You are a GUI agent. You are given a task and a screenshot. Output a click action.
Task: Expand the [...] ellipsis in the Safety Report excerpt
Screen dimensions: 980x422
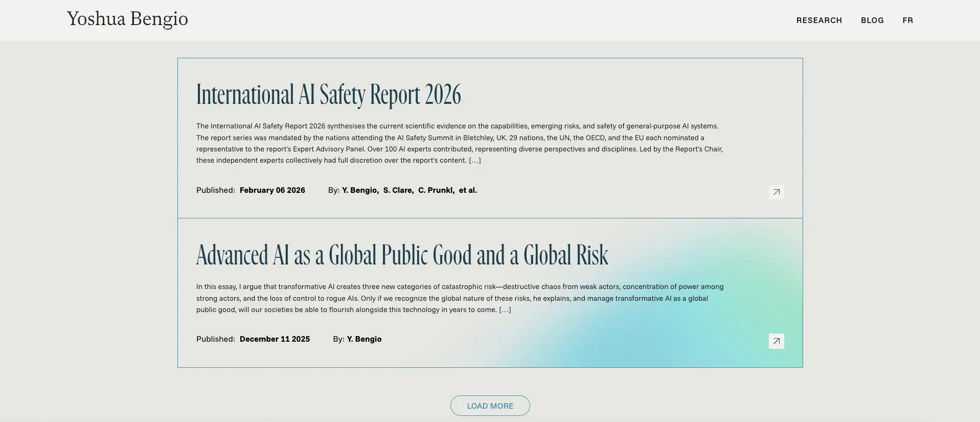point(475,161)
